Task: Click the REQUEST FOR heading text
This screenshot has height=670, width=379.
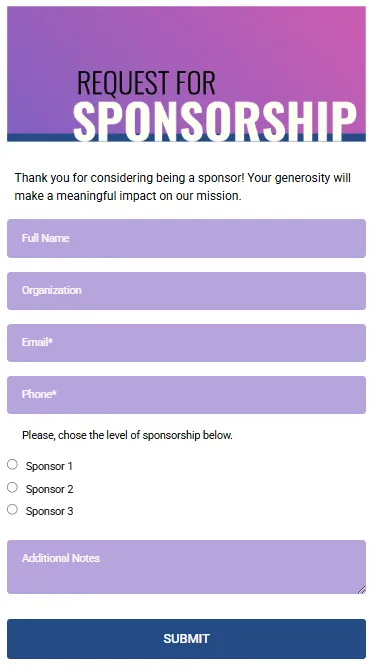Action: pyautogui.click(x=146, y=82)
